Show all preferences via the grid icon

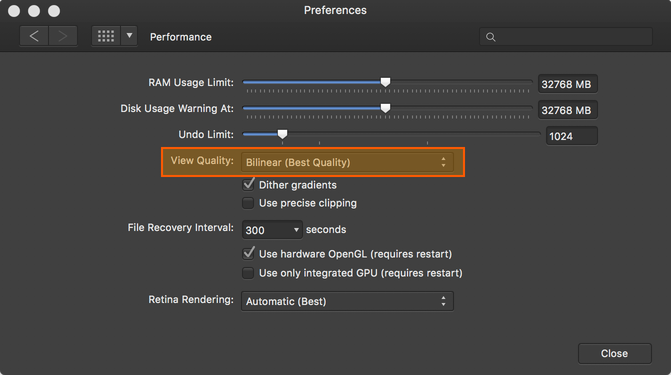[x=106, y=36]
